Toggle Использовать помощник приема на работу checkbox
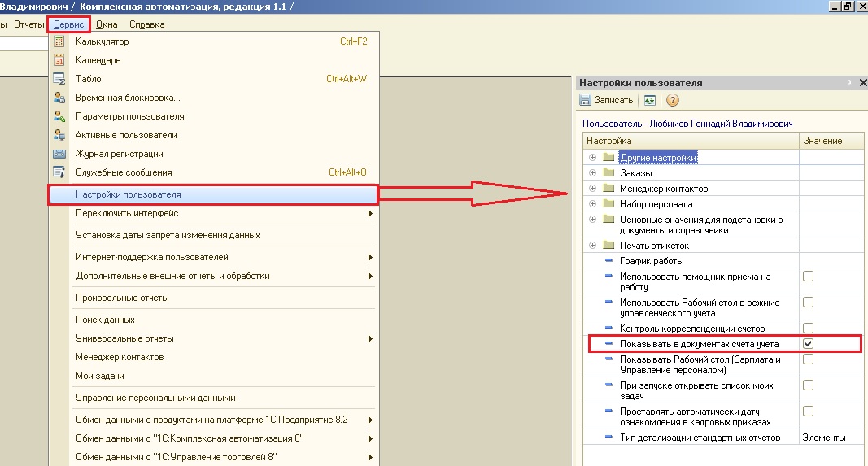The width and height of the screenshot is (868, 466). (809, 277)
